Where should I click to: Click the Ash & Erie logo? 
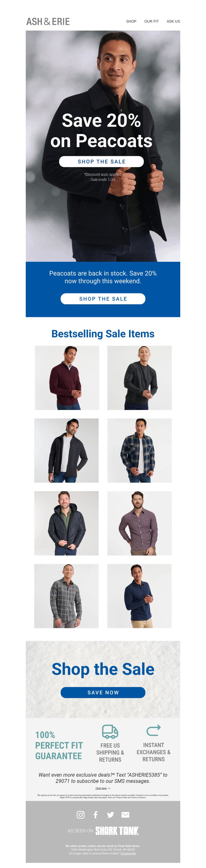click(x=48, y=22)
